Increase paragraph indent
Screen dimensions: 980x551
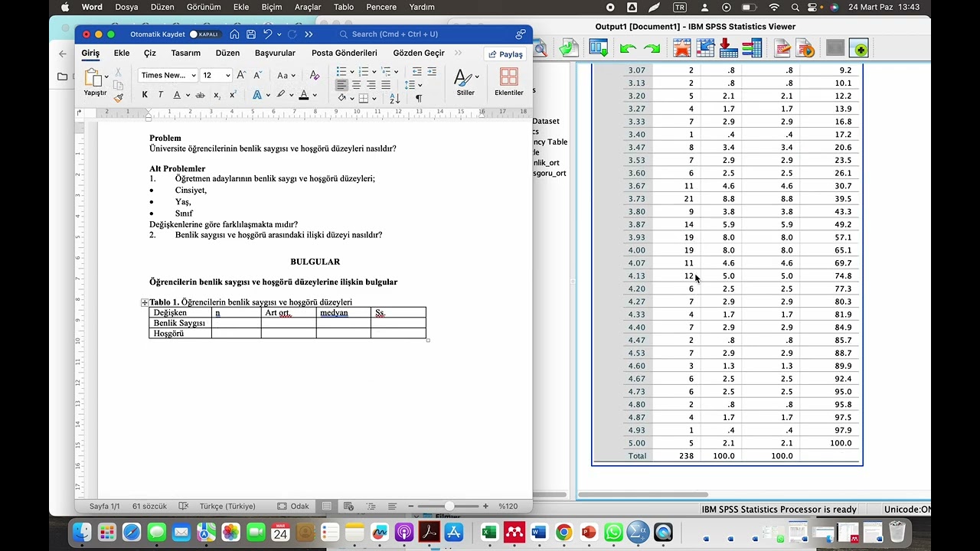coord(432,71)
